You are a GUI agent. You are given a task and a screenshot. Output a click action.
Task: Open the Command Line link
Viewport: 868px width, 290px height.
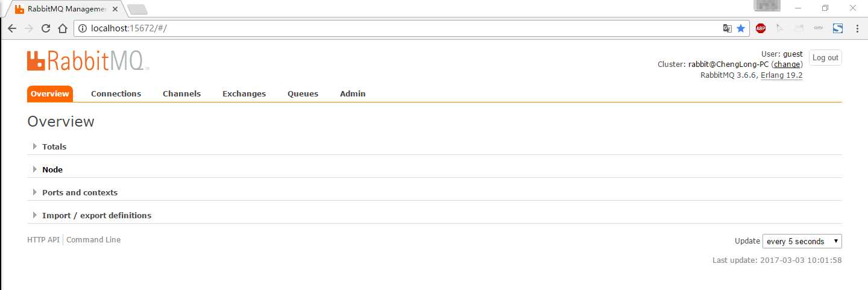[x=93, y=239]
